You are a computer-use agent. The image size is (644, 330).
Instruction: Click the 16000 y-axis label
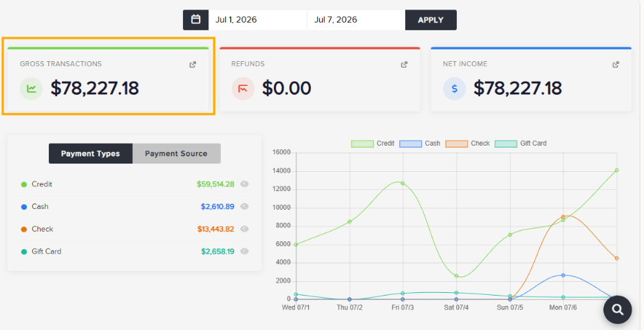point(281,152)
